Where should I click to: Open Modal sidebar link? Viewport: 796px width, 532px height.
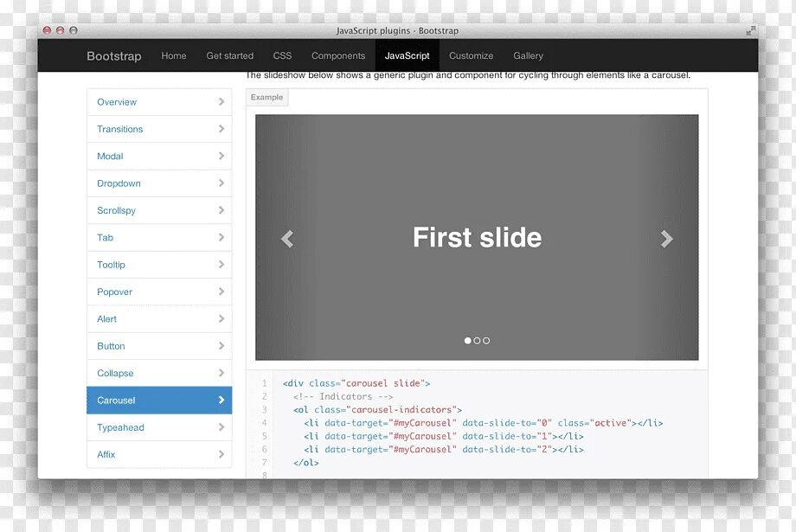tap(159, 157)
